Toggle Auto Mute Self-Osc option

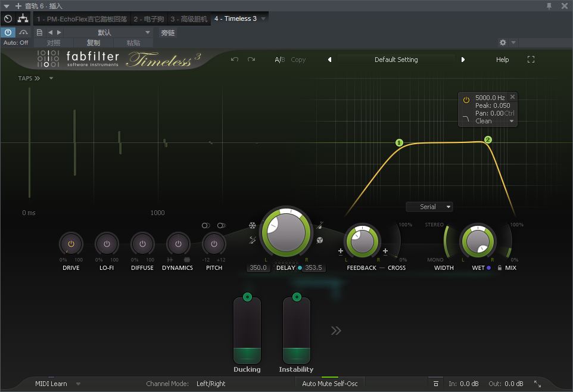click(x=329, y=384)
